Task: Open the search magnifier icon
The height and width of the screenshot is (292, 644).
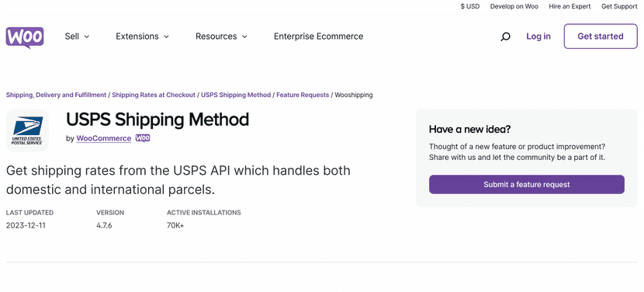Action: pos(506,36)
